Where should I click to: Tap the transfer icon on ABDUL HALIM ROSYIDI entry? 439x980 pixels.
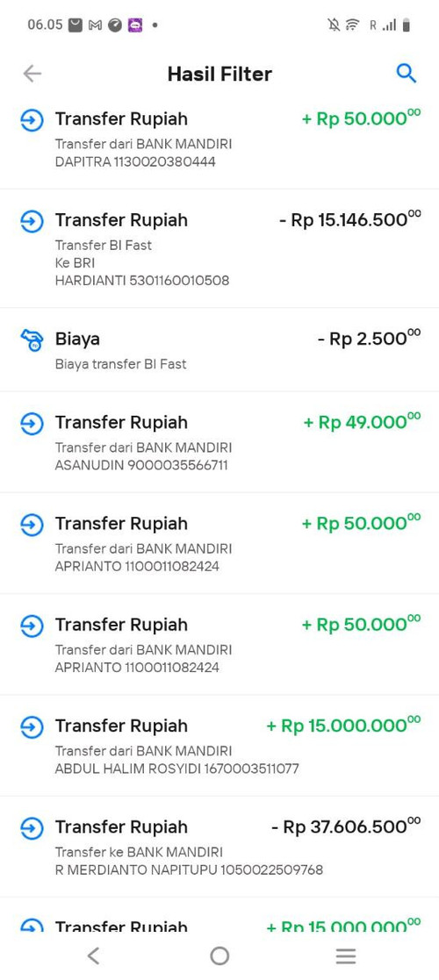(x=32, y=727)
